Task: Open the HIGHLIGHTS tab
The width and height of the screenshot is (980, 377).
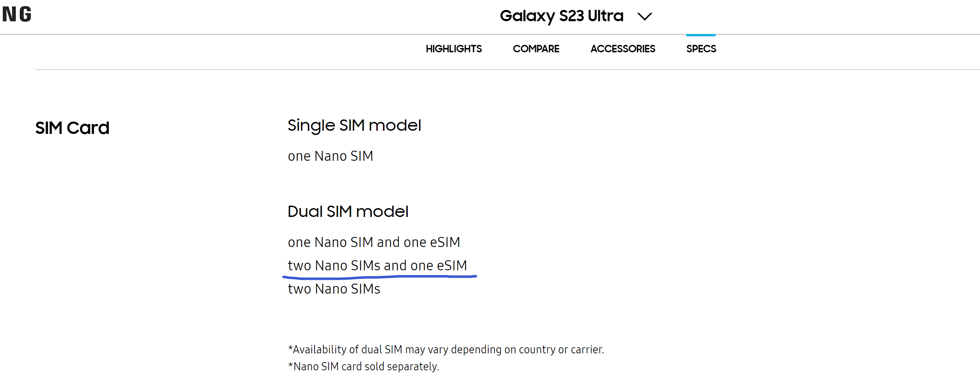Action: (x=454, y=49)
